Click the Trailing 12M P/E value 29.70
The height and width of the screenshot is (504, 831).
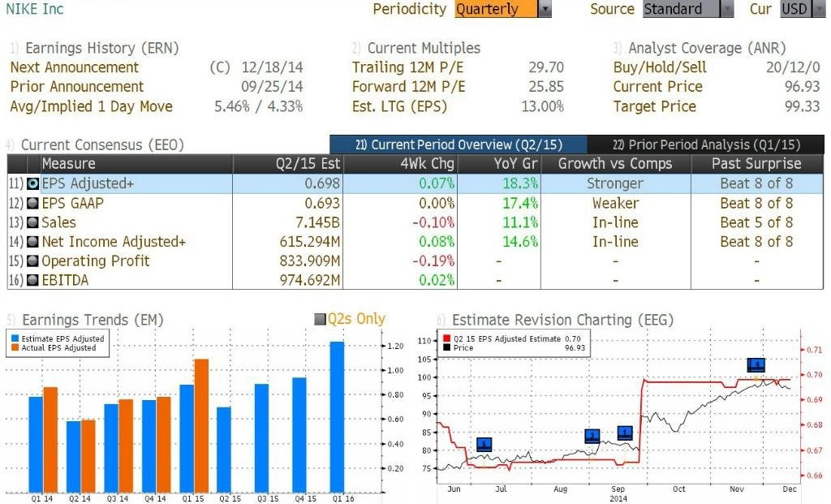tap(546, 67)
